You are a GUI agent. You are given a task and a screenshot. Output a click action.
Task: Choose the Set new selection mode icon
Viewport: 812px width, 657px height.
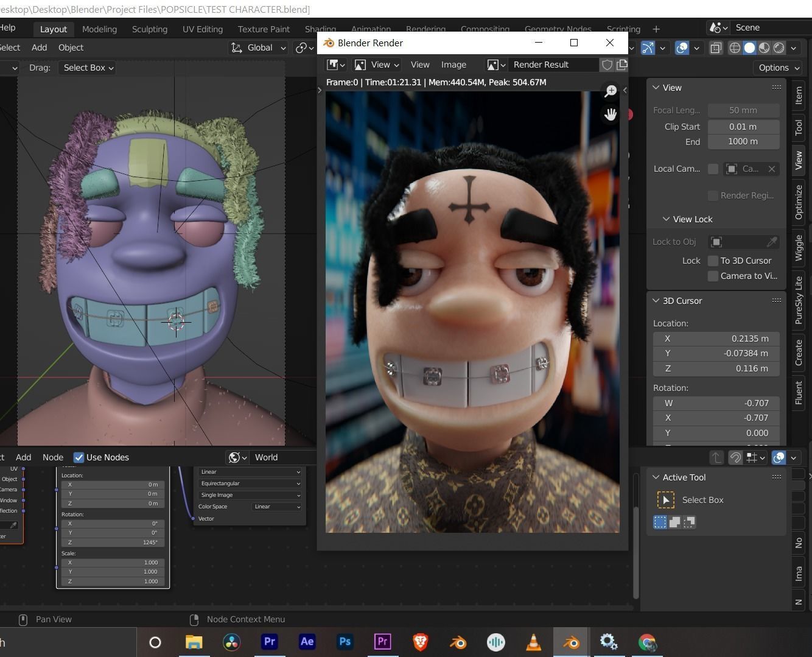[660, 522]
